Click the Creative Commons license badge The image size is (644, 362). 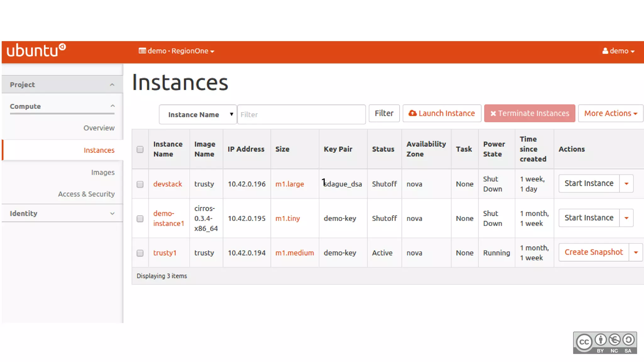pos(605,343)
